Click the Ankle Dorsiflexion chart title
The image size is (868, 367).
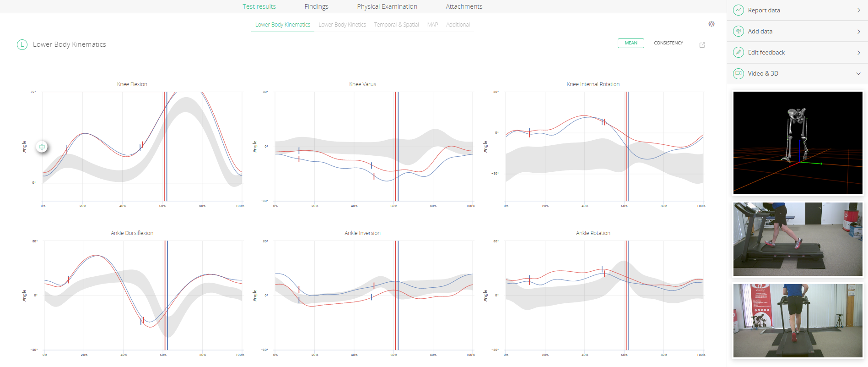click(132, 233)
